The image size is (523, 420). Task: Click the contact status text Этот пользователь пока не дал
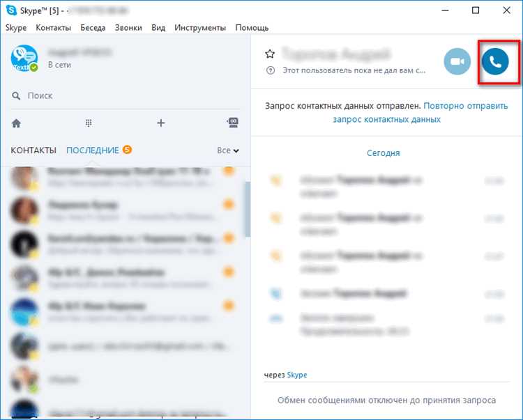point(354,70)
